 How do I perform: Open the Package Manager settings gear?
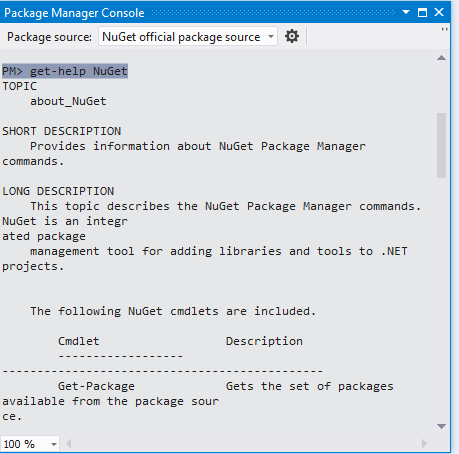tap(292, 36)
